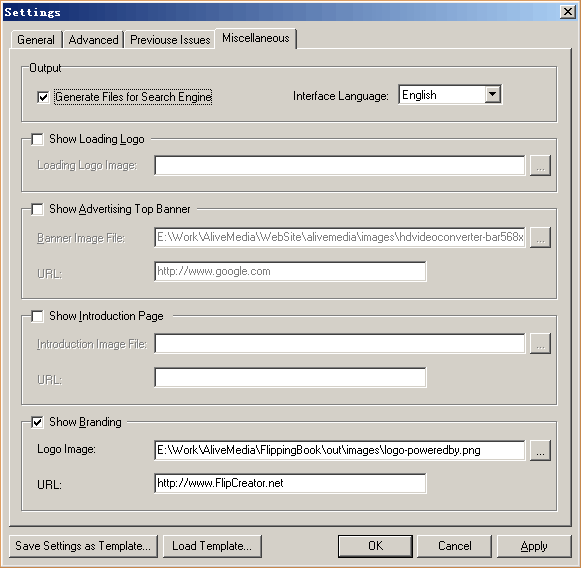The image size is (581, 568).
Task: Open the Advanced tab
Action: click(x=93, y=40)
